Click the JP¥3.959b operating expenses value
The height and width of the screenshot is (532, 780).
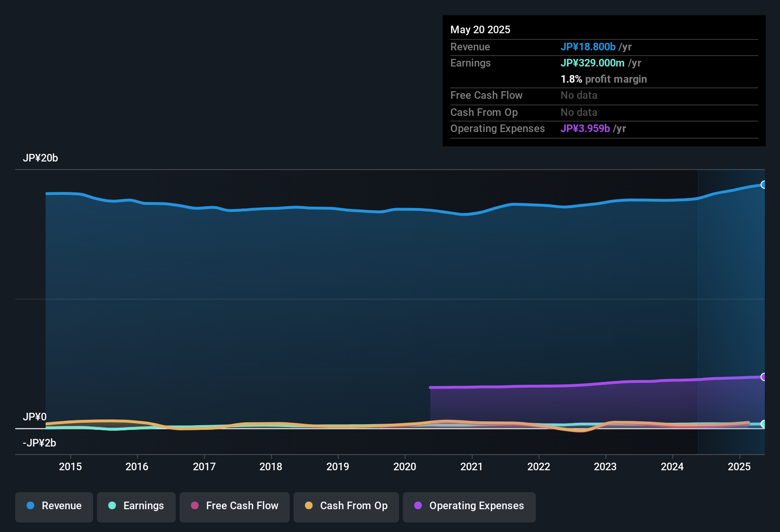[585, 128]
